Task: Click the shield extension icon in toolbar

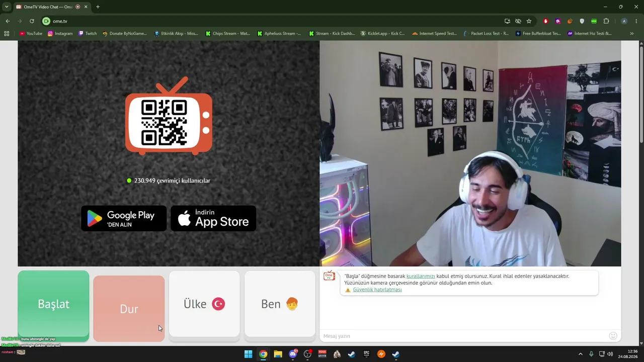Action: tap(582, 21)
